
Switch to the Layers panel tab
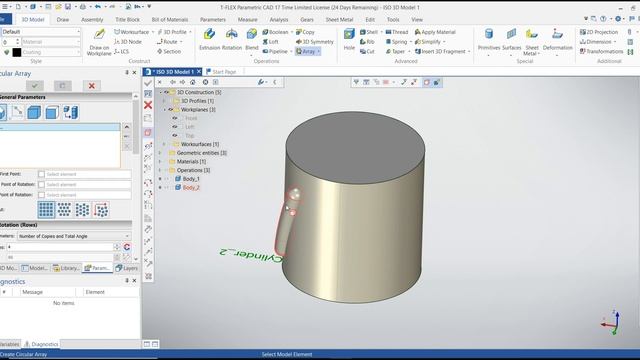coord(127,268)
